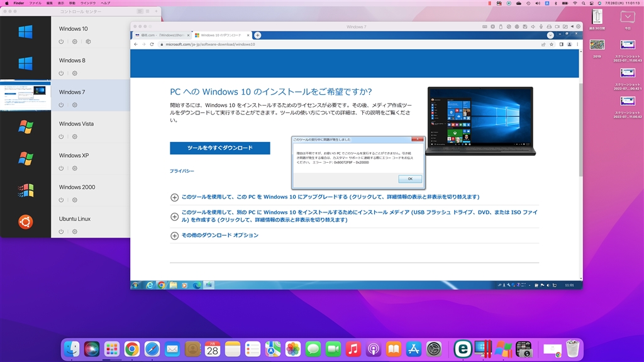Open the VM configuration gear in the Windows 7 titlebar
644x362 pixels.
pos(579,26)
